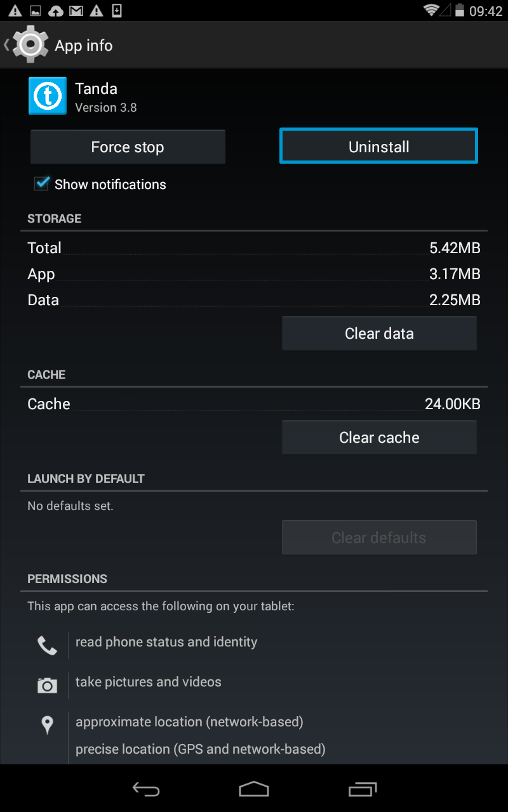508x812 pixels.
Task: Tap the Wi-Fi status icon
Action: [432, 10]
